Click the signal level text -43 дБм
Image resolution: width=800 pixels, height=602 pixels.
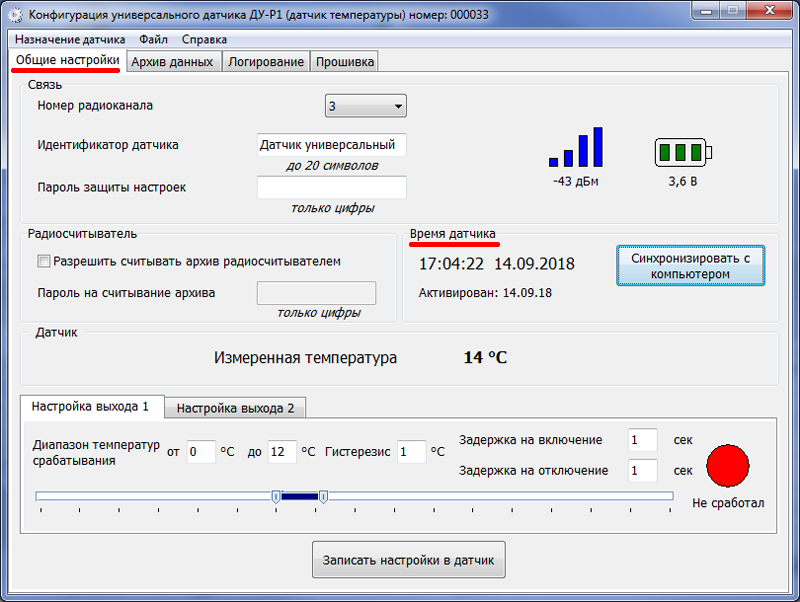coord(576,182)
